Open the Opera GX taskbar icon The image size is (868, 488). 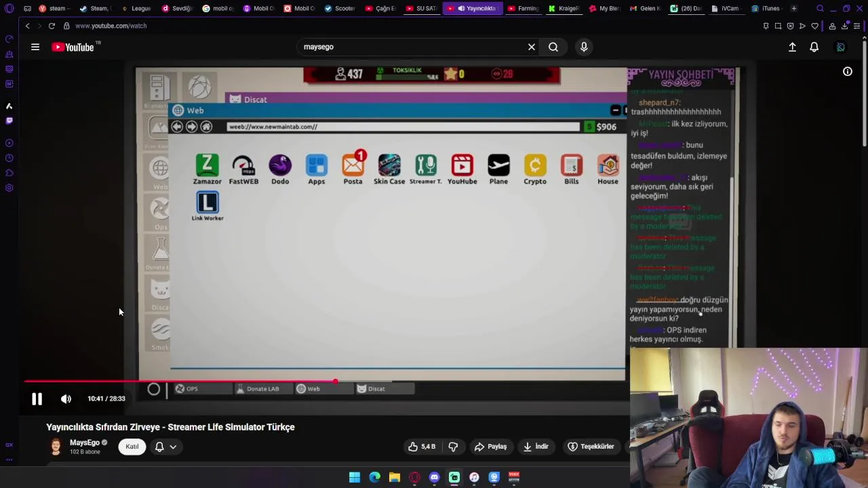(414, 477)
